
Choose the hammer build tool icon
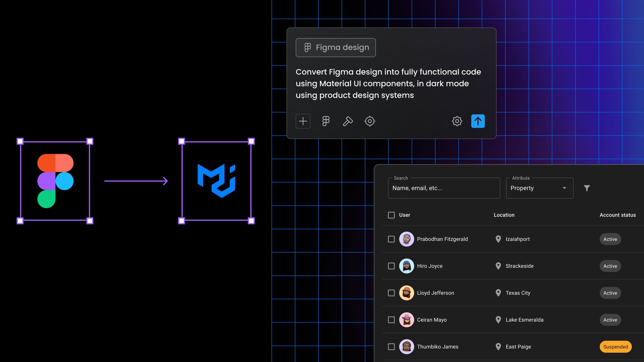coord(348,121)
